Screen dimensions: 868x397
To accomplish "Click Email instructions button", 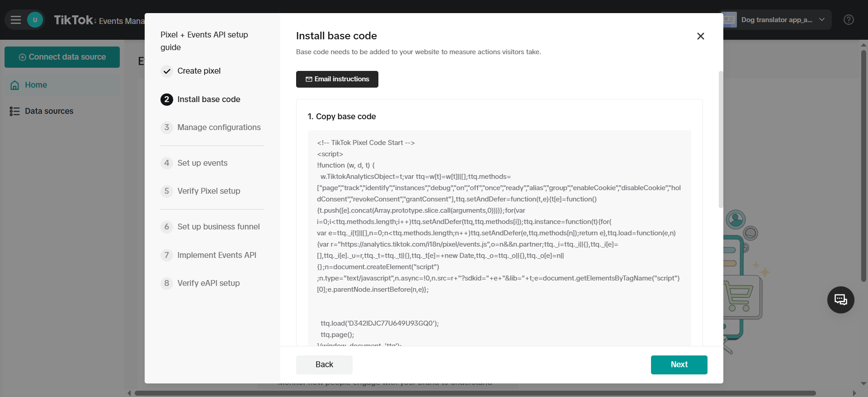I will point(337,79).
